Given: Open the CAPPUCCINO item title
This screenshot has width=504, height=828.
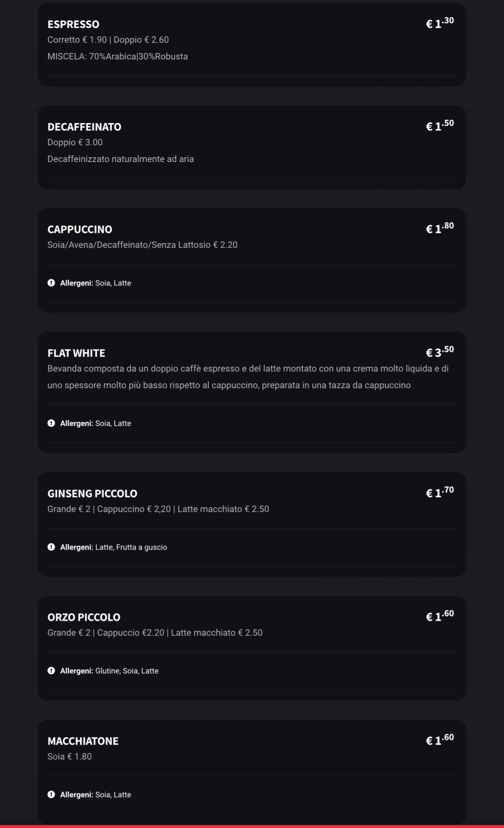Looking at the screenshot, I should 80,230.
